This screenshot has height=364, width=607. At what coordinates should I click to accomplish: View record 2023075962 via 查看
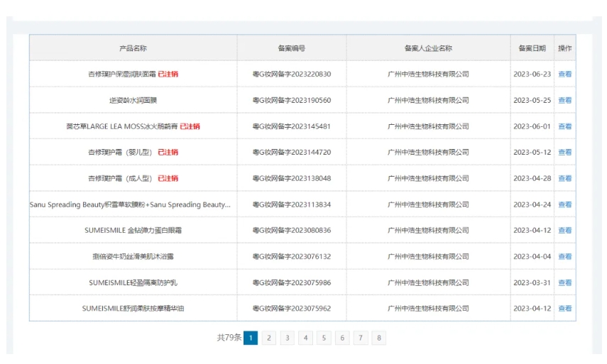565,308
